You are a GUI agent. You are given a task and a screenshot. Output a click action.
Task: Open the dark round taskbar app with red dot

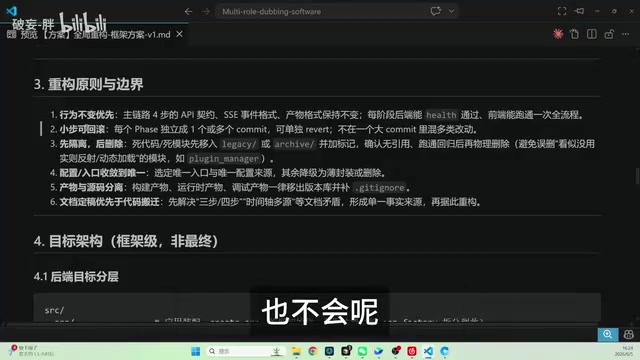[x=396, y=351]
